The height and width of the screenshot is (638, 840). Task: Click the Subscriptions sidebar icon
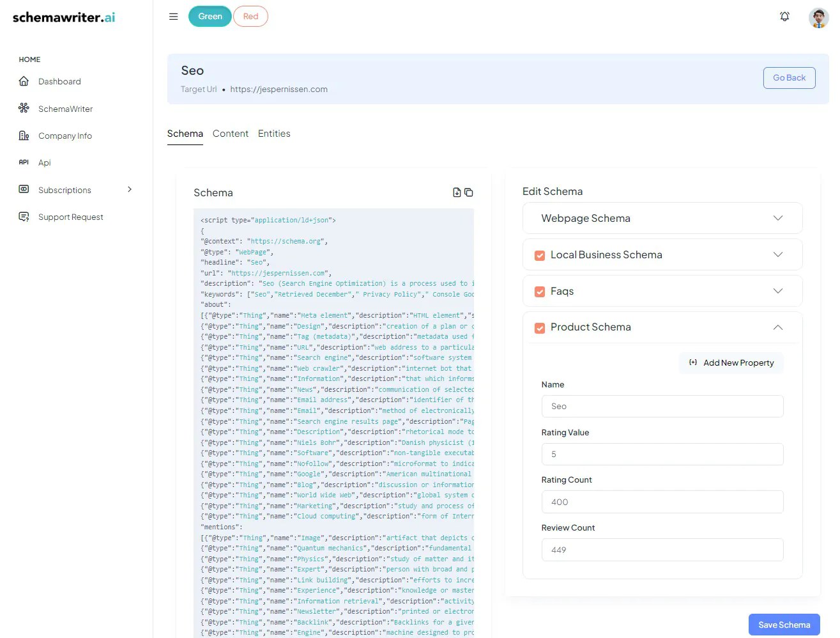(24, 189)
